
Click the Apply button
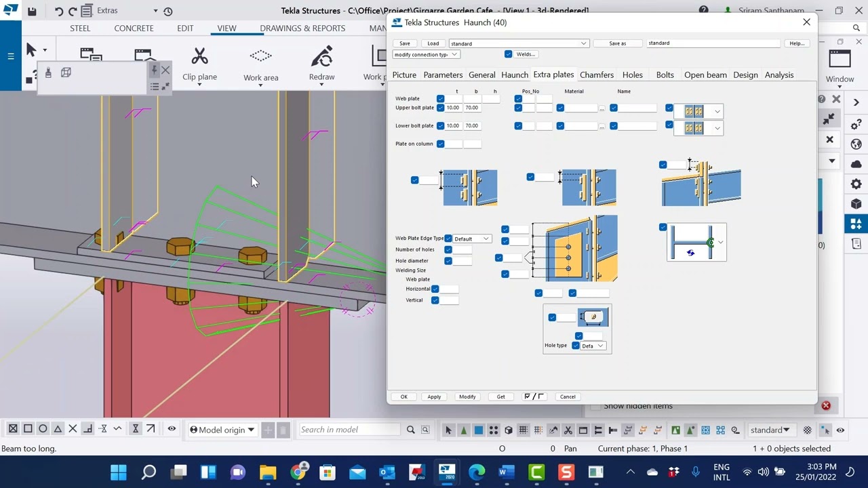pos(434,396)
